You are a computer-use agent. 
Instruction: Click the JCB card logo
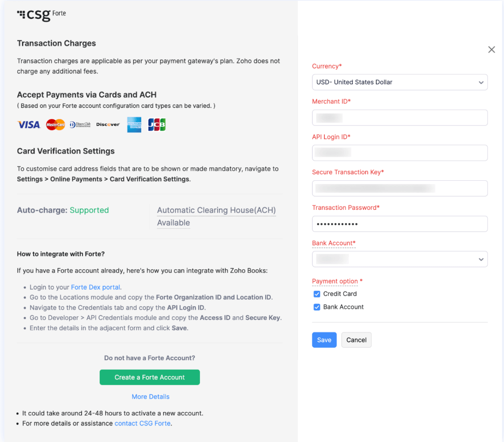[157, 125]
